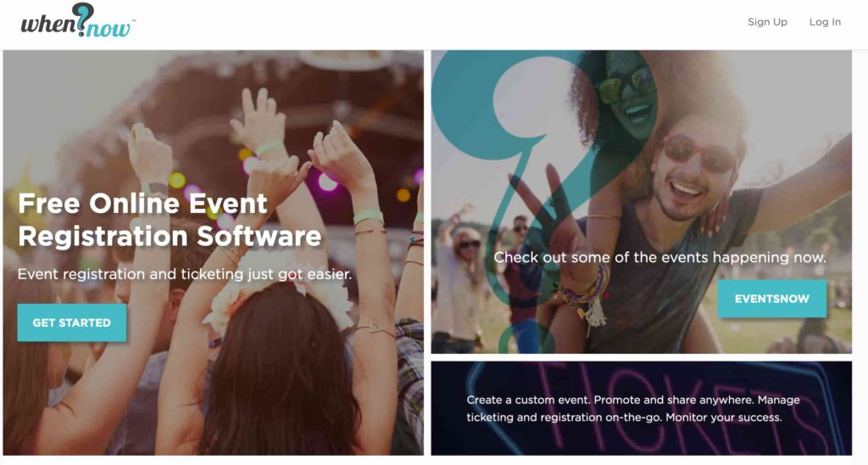The image size is (868, 465).
Task: Click the GET STARTED button
Action: [71, 322]
